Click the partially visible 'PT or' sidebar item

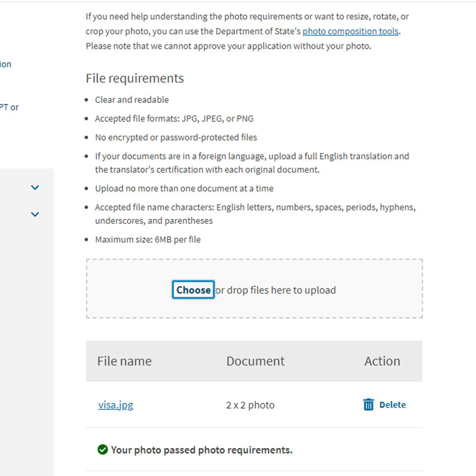9,107
